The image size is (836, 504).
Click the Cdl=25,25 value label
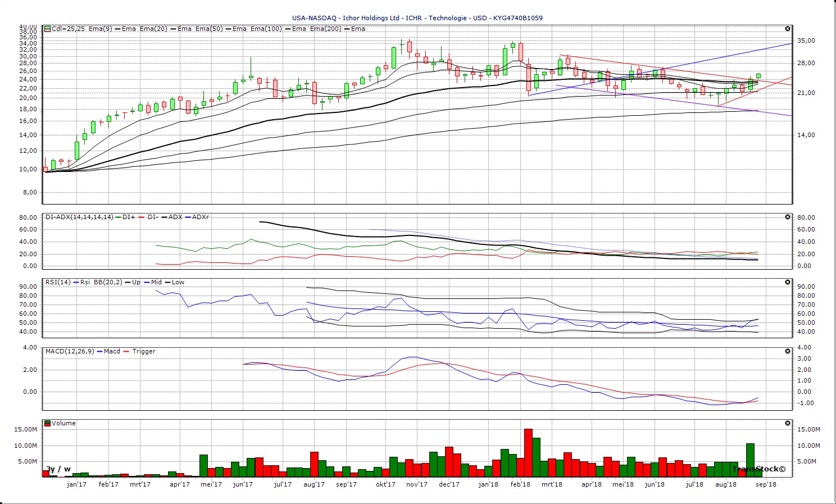(68, 29)
